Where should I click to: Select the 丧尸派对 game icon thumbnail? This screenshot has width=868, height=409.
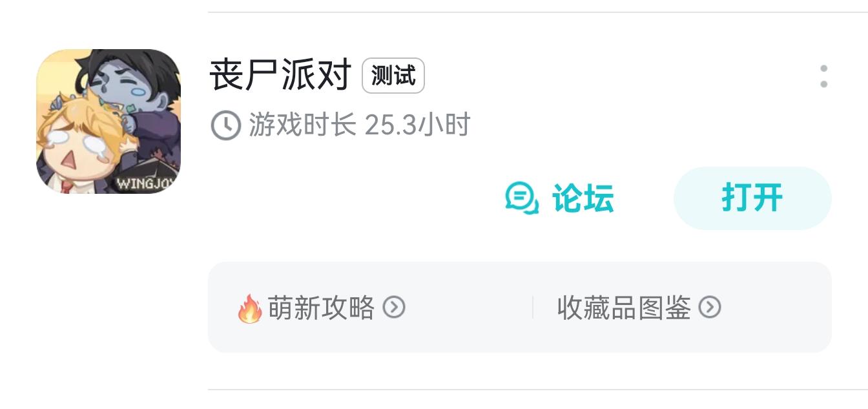coord(108,121)
